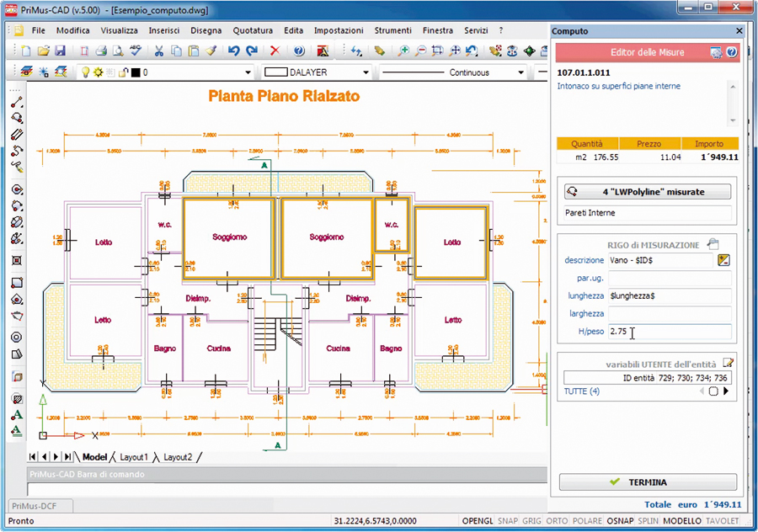
Task: Switch to the Layout1 tab
Action: 133,457
